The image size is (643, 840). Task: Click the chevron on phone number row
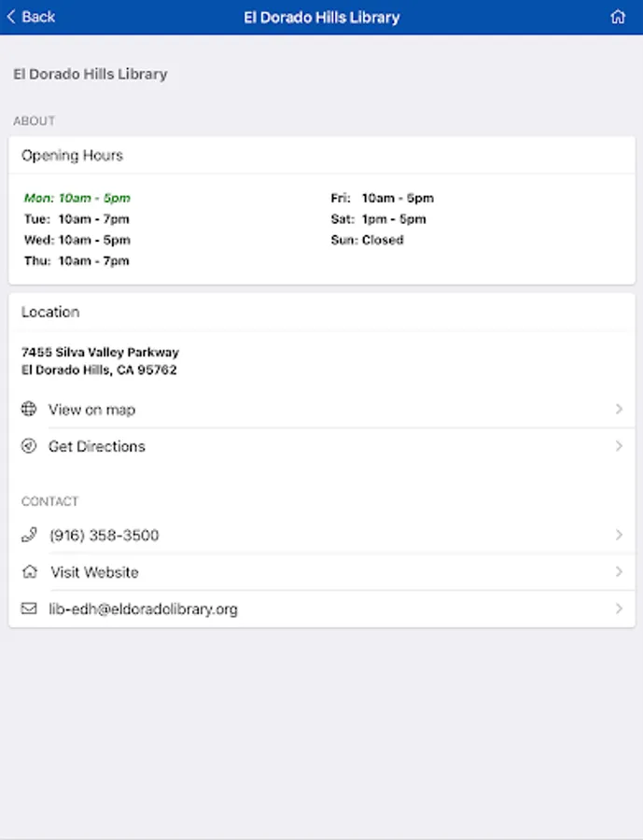click(x=619, y=535)
